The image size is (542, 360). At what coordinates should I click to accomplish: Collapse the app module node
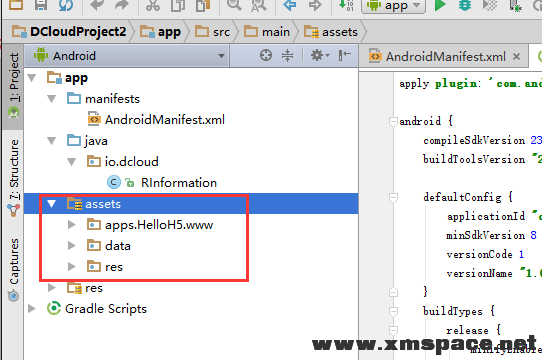point(32,78)
